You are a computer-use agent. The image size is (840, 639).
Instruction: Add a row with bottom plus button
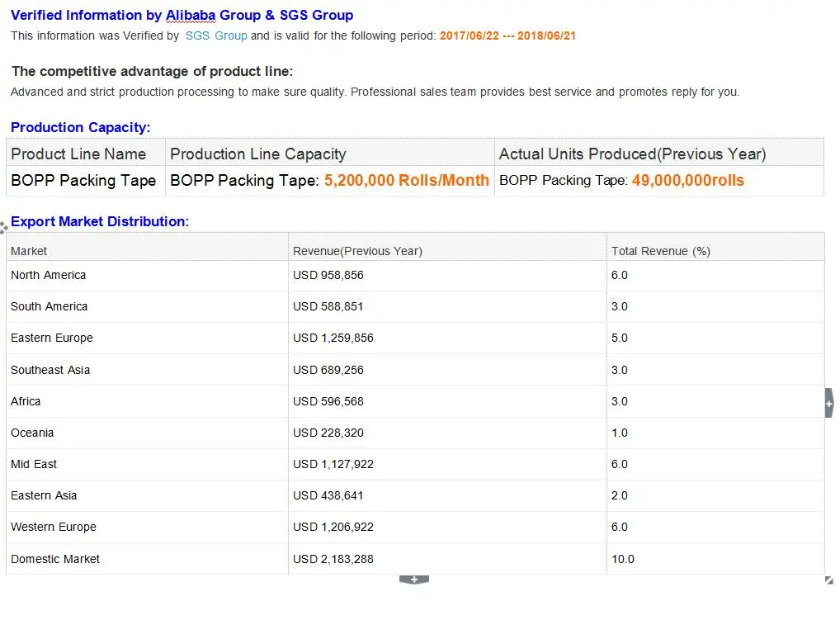[x=413, y=580]
